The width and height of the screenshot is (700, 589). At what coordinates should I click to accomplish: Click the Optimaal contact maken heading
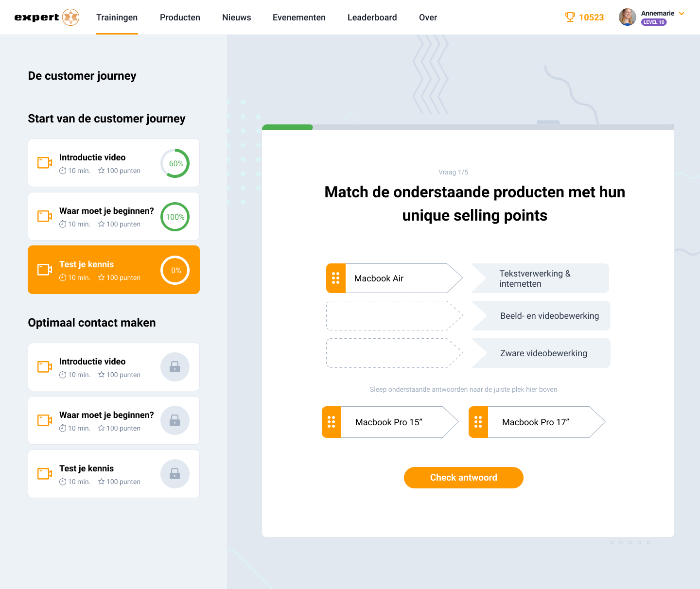point(92,323)
